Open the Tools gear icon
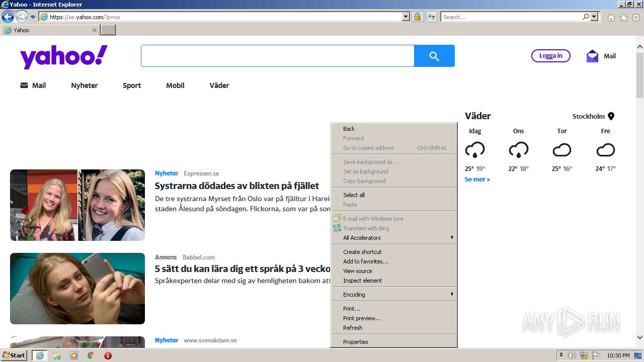This screenshot has height=362, width=644. click(636, 18)
